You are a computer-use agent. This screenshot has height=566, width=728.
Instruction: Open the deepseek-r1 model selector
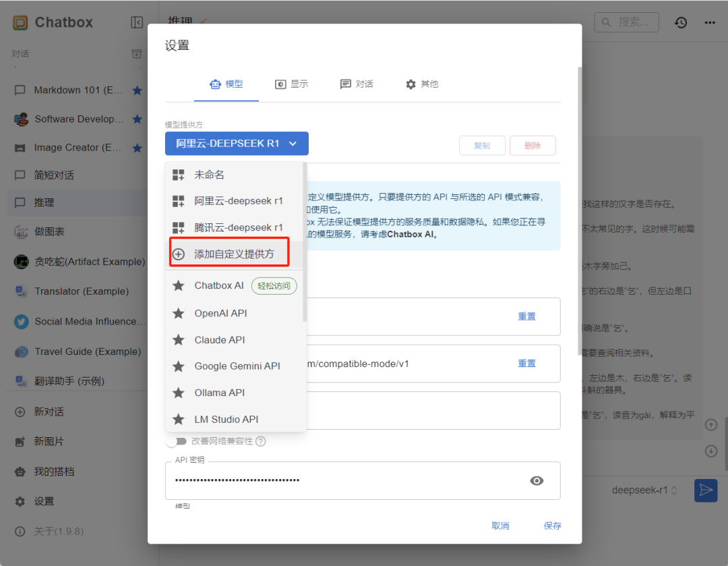point(644,490)
